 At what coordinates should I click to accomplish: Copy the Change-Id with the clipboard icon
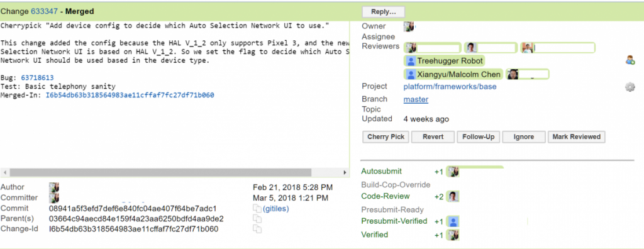tap(257, 229)
